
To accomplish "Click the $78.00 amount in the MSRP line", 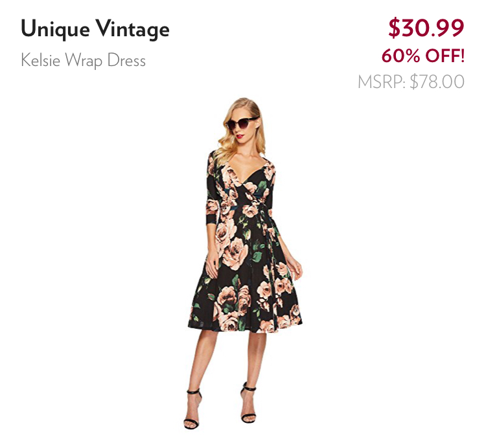I will coord(437,82).
